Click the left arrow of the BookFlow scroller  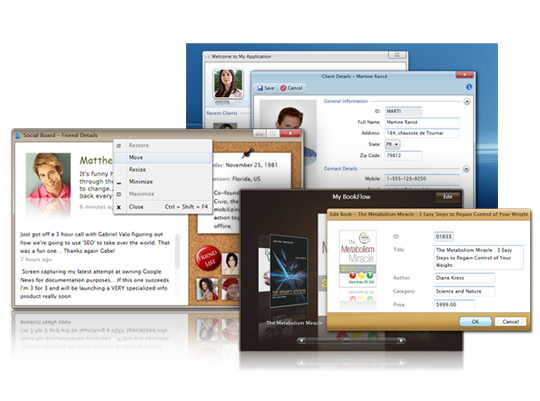point(302,340)
